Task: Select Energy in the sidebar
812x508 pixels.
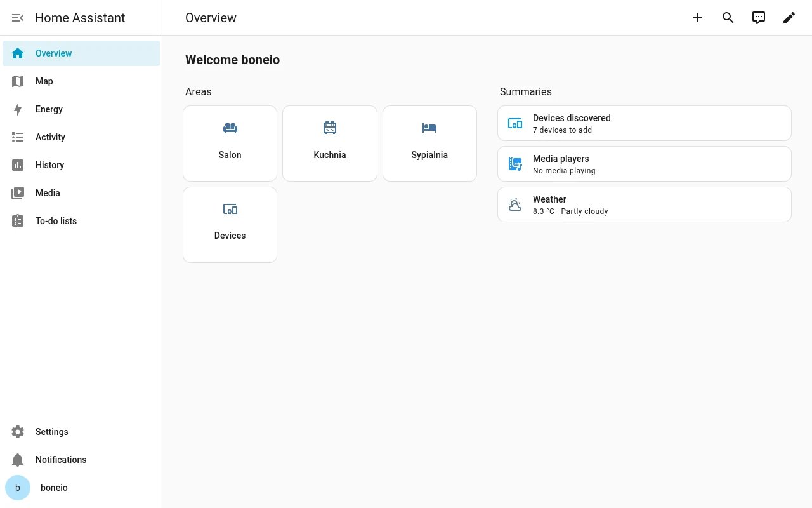Action: (x=81, y=109)
